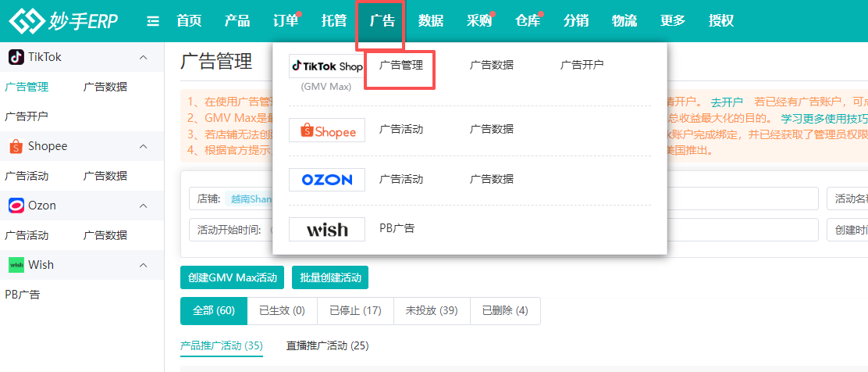868x372 pixels.
Task: Open the 广告 top menu
Action: pos(382,21)
